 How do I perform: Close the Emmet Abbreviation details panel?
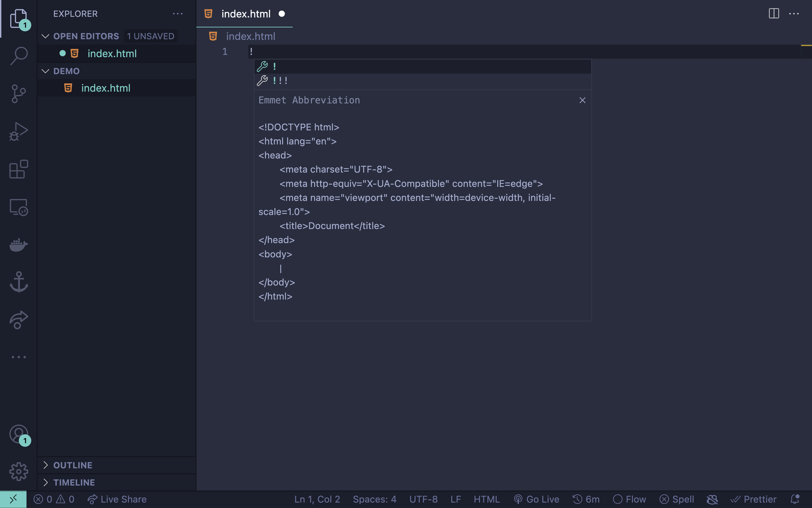582,100
